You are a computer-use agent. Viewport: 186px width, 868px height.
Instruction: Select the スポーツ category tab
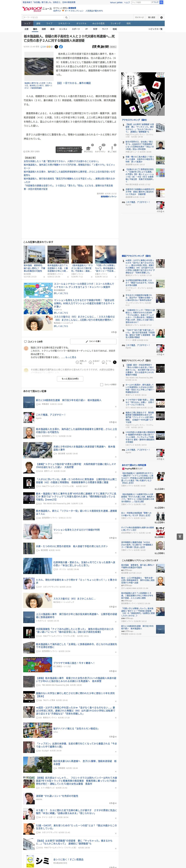(76, 29)
